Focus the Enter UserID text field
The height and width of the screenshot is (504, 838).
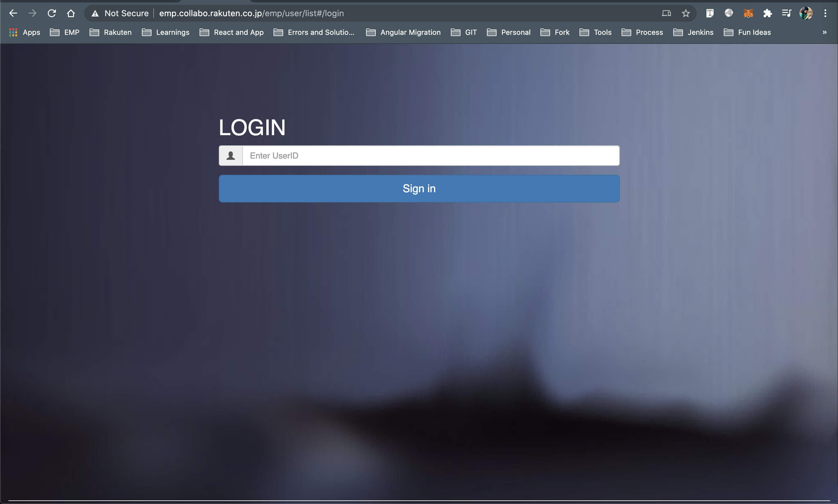point(430,156)
